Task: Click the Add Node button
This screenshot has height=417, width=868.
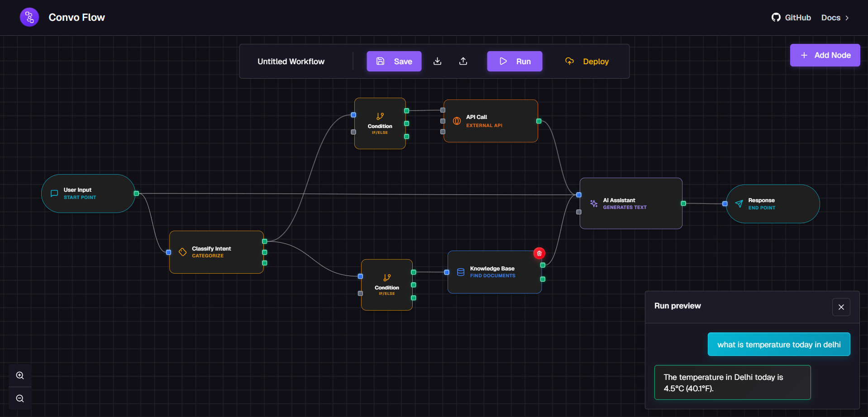Action: (x=825, y=55)
